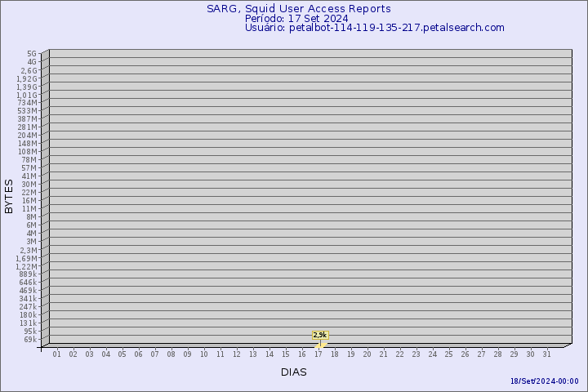Click day 22 on the x-axis
588x392 pixels.
pyautogui.click(x=399, y=354)
